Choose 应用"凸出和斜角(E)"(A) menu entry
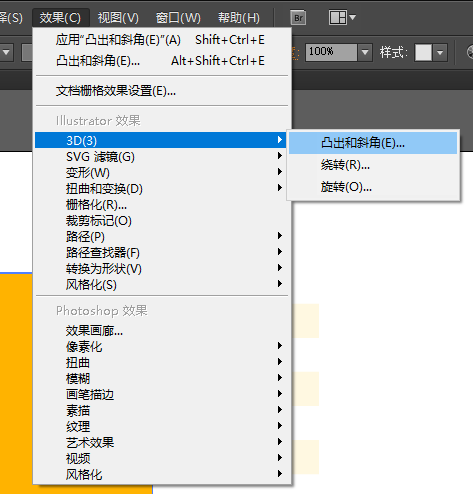This screenshot has height=494, width=473. point(162,40)
